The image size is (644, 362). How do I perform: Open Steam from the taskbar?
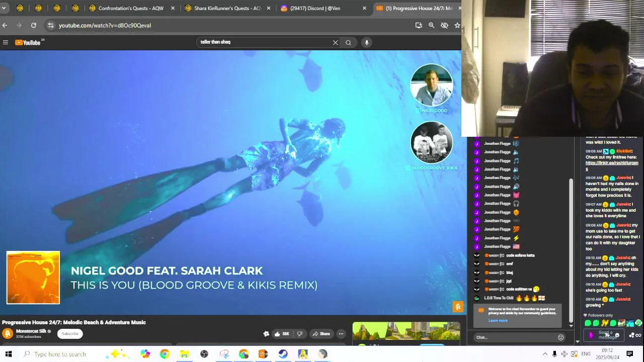283,354
